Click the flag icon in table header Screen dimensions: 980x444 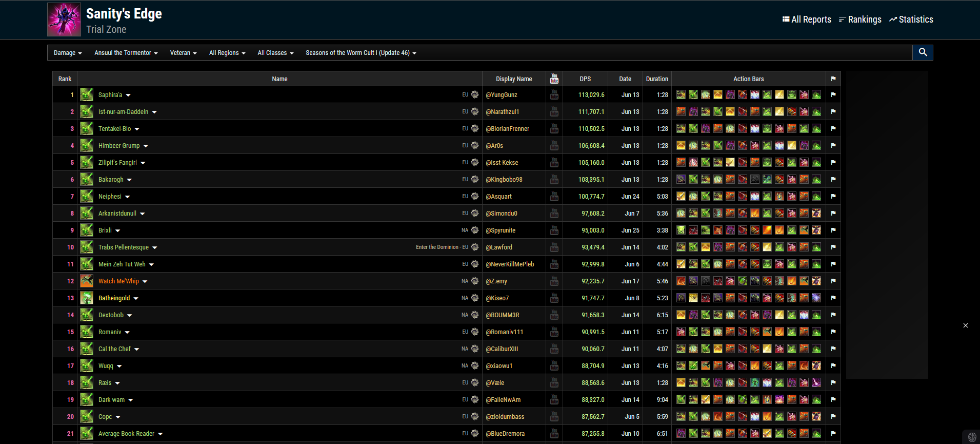[833, 79]
